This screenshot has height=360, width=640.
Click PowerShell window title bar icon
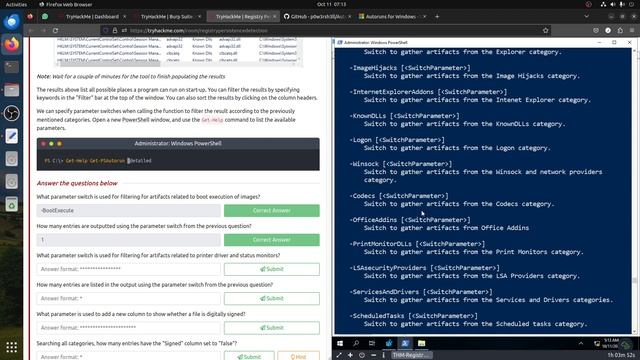point(339,42)
